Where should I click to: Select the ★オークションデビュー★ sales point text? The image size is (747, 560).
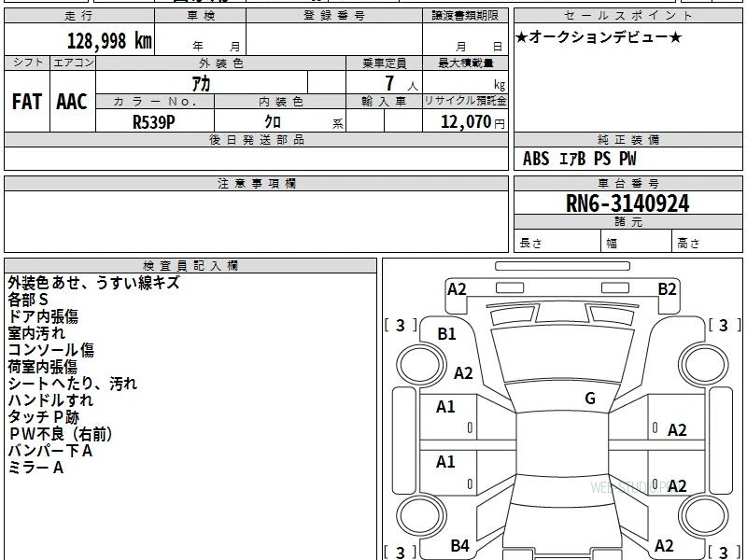tap(599, 37)
